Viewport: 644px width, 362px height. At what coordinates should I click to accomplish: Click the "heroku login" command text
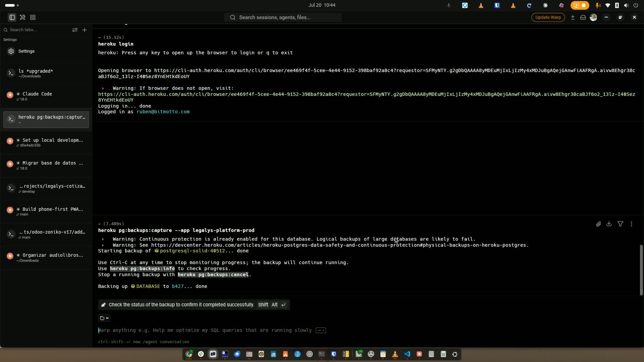pyautogui.click(x=116, y=44)
